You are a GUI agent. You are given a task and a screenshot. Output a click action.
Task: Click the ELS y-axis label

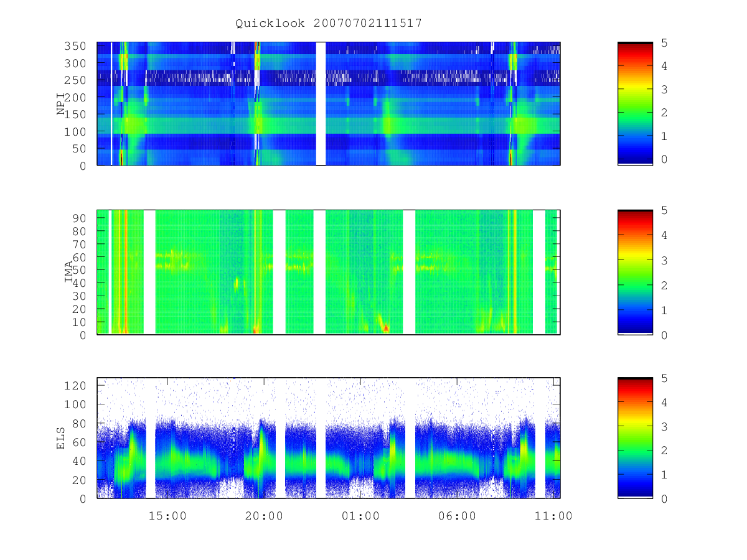pyautogui.click(x=61, y=438)
